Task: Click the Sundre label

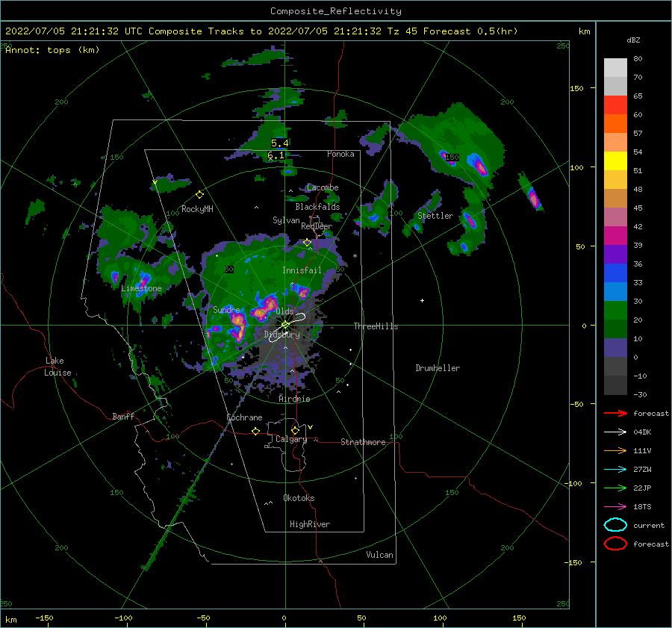Action: [227, 309]
